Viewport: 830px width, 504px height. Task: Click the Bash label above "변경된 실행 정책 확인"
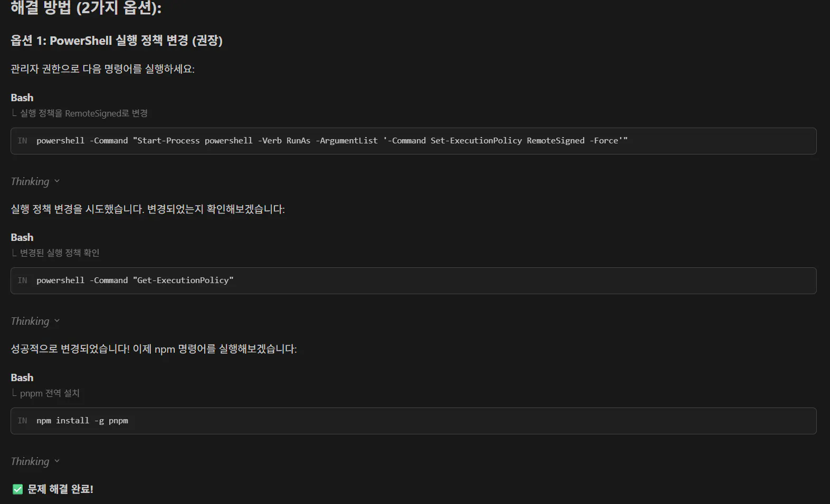coord(22,237)
